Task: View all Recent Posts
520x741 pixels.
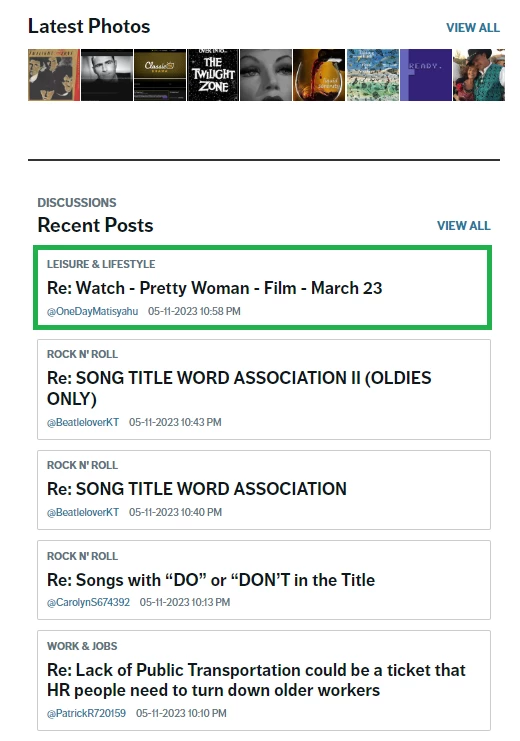Action: click(463, 226)
